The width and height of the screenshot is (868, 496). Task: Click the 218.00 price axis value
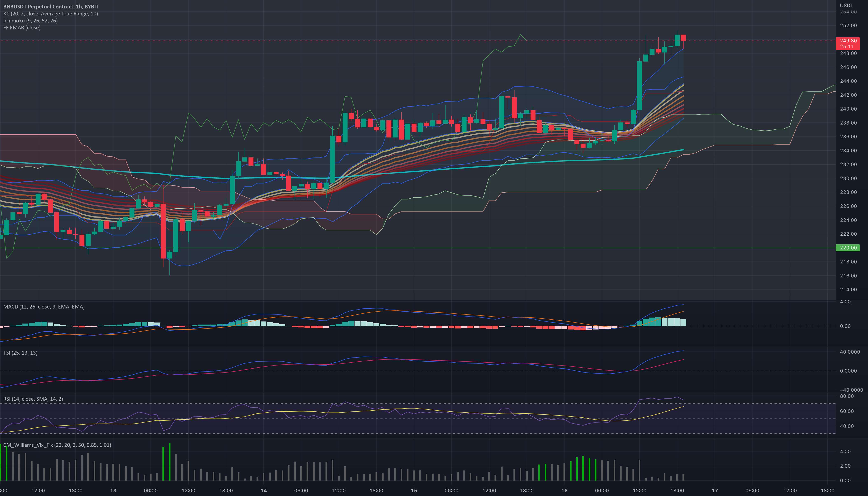(848, 262)
